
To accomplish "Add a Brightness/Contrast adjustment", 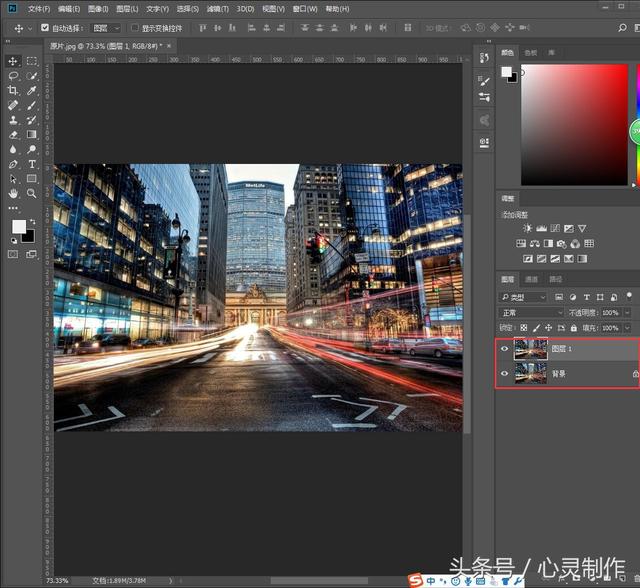I will pyautogui.click(x=527, y=229).
